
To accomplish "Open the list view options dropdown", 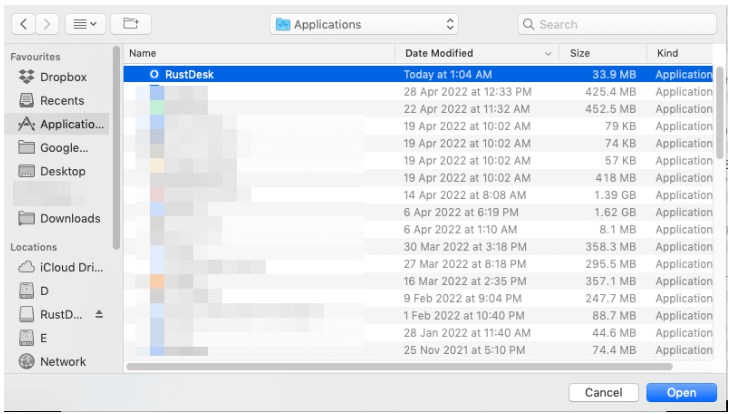I will tap(85, 24).
